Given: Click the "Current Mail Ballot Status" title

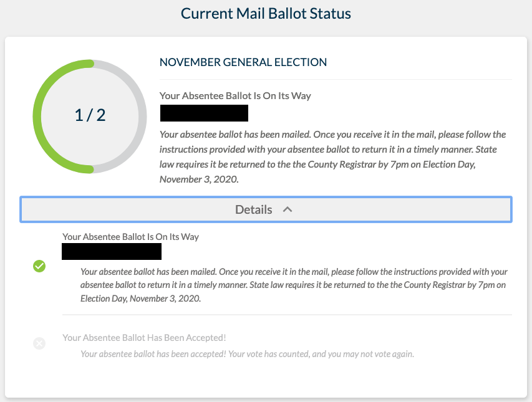Looking at the screenshot, I should click(x=266, y=13).
